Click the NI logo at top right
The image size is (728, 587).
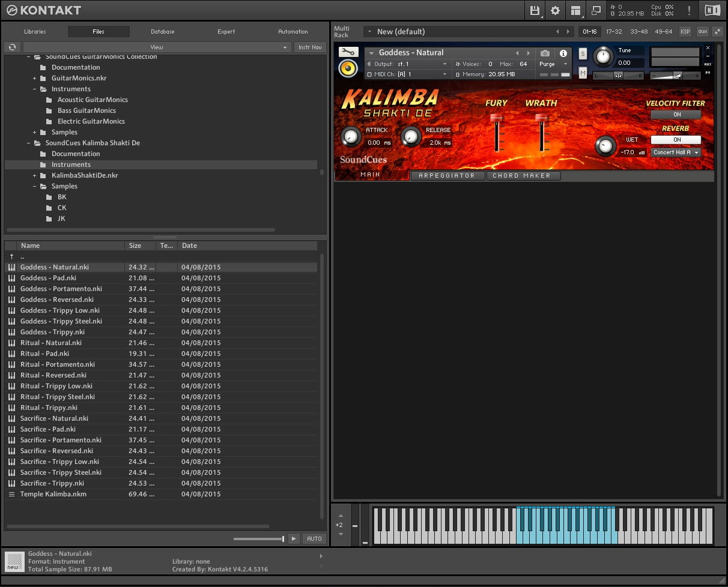[x=712, y=10]
